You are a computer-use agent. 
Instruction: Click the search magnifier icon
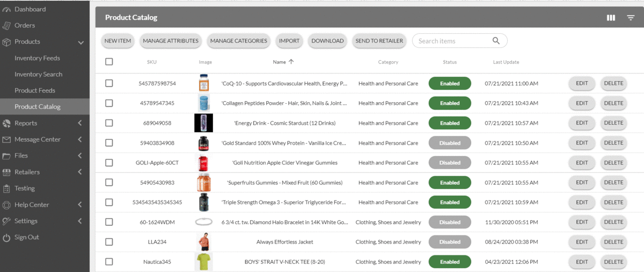(x=496, y=41)
